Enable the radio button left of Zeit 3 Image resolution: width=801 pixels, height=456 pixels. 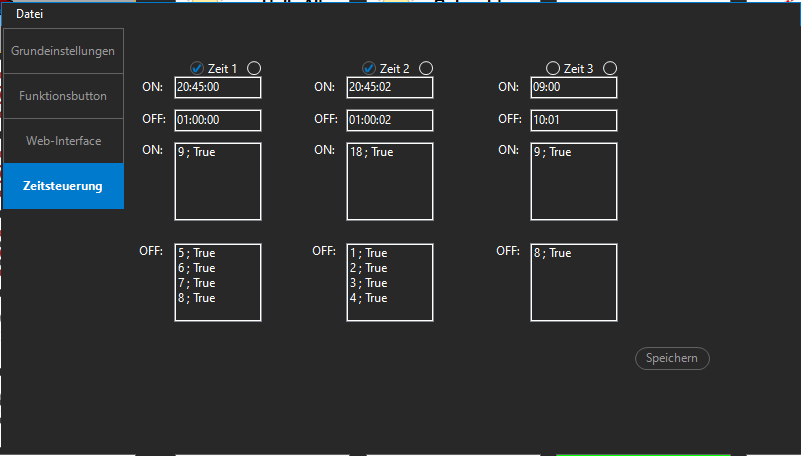pos(553,68)
